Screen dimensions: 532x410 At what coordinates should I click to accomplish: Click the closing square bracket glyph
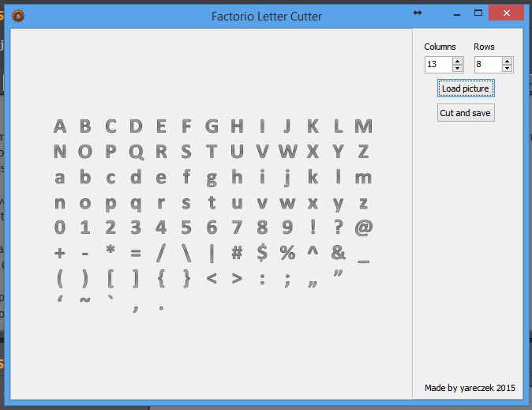[136, 279]
